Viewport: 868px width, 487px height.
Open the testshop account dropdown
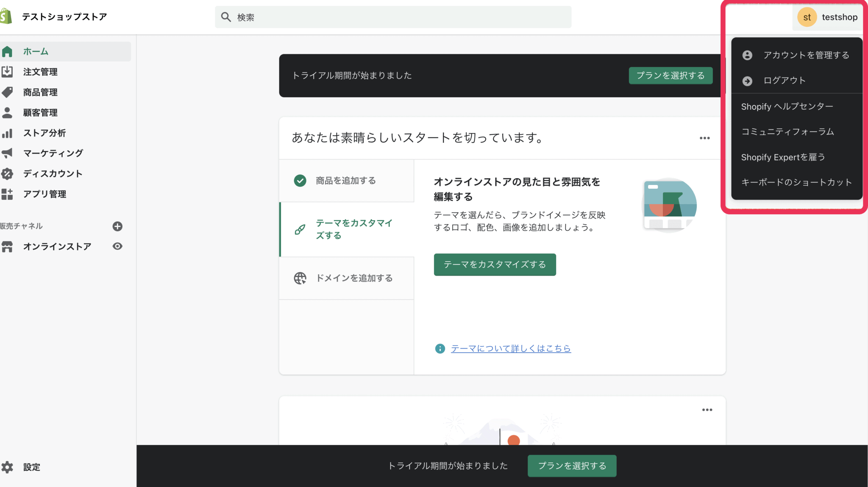pyautogui.click(x=827, y=17)
